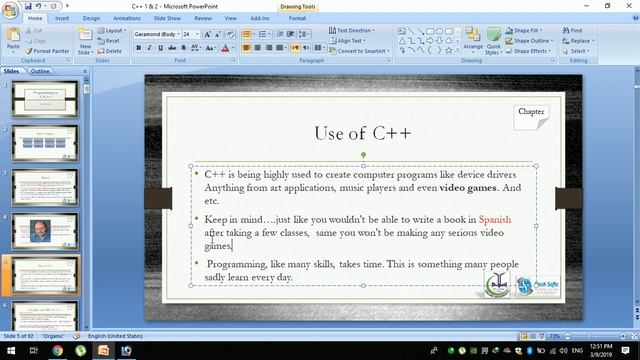Screen dimensions: 640x360
Task: Open Task View on taskbar
Action: (34, 351)
